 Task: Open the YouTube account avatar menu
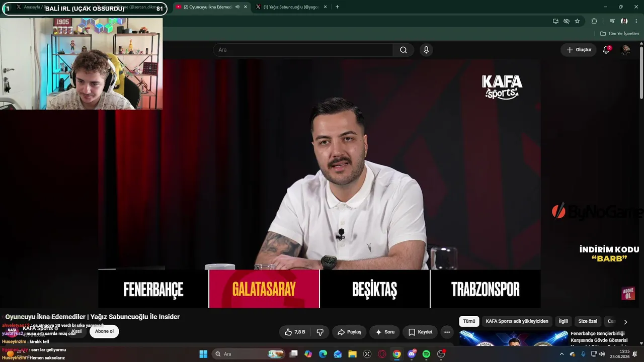pos(626,50)
